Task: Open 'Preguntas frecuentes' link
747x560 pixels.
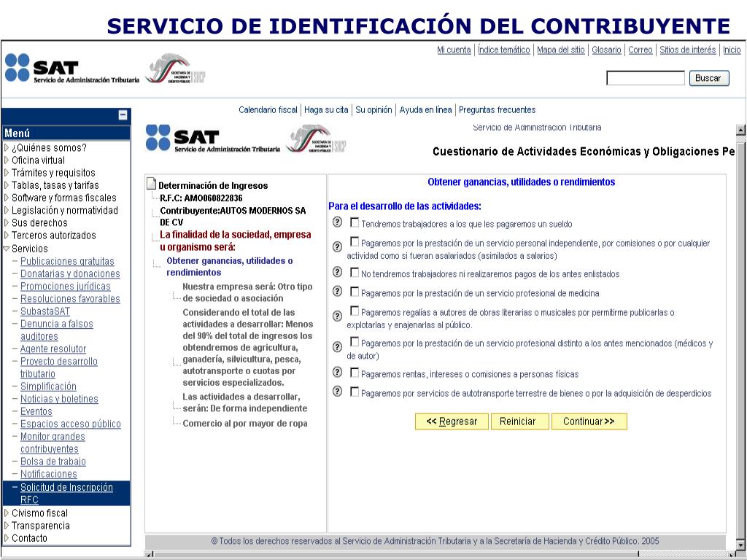Action: [498, 110]
